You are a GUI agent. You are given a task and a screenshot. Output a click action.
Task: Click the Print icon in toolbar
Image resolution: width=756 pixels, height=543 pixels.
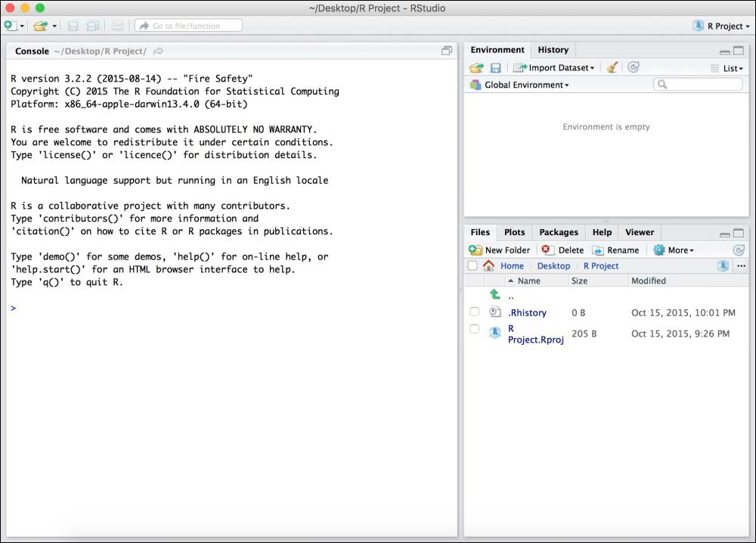117,26
